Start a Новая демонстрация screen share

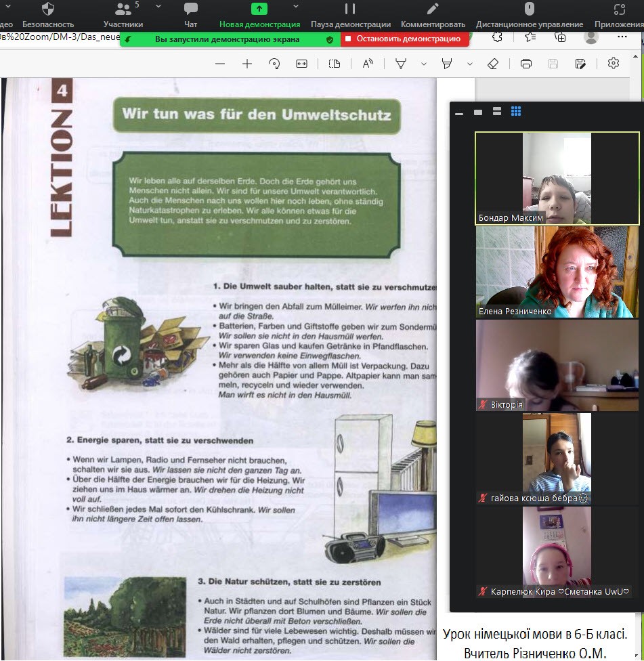tap(259, 15)
